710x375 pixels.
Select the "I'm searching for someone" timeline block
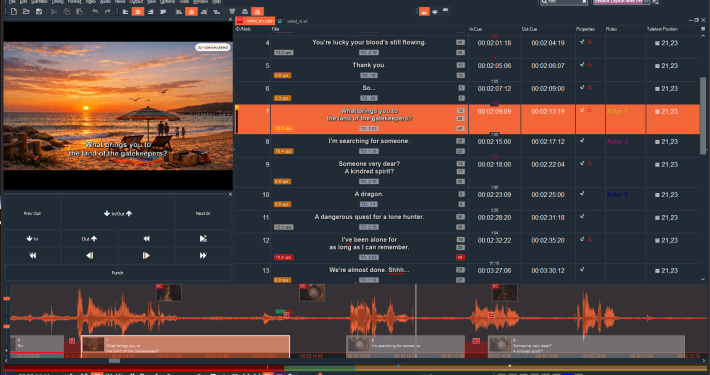405,346
